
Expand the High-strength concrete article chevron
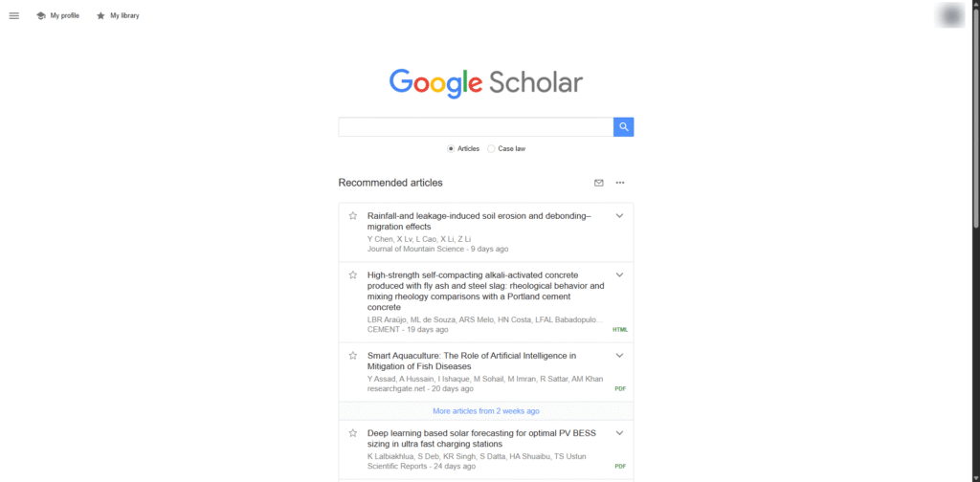tap(619, 275)
